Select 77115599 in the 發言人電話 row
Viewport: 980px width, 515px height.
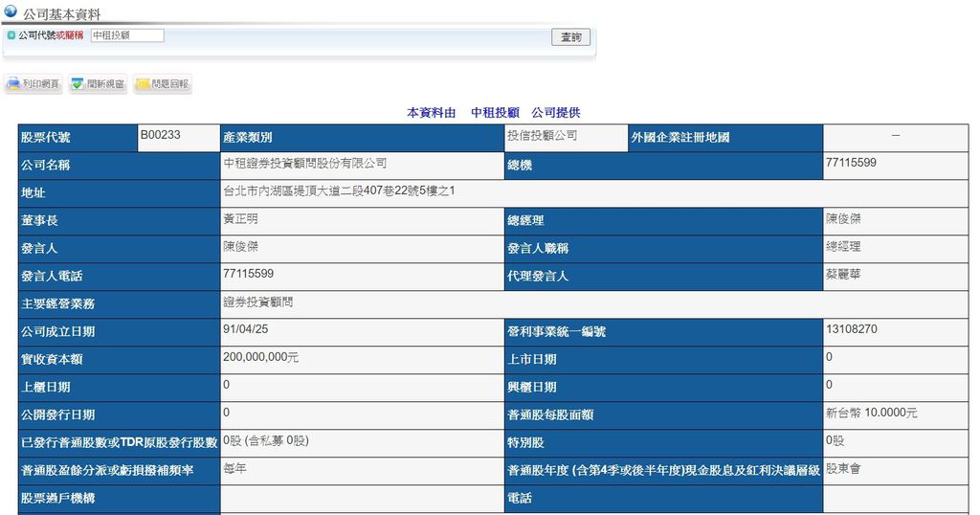coord(248,273)
